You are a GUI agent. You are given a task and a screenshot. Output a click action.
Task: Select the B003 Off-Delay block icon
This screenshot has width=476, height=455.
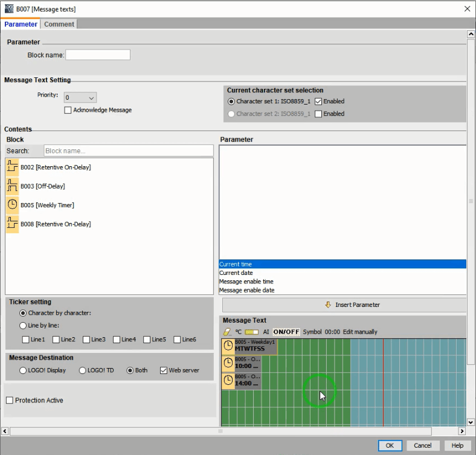coord(12,186)
